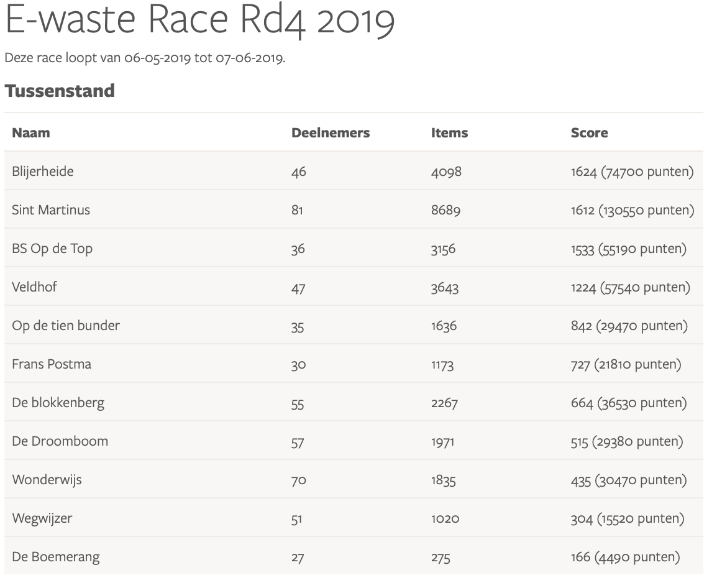
Task: Click the Veldhof school name
Action: click(x=34, y=287)
